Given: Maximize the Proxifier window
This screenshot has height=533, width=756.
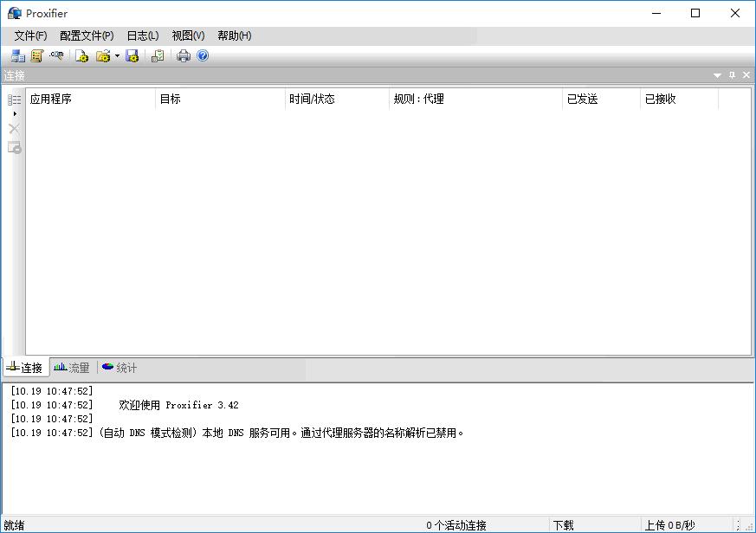Looking at the screenshot, I should tap(695, 13).
